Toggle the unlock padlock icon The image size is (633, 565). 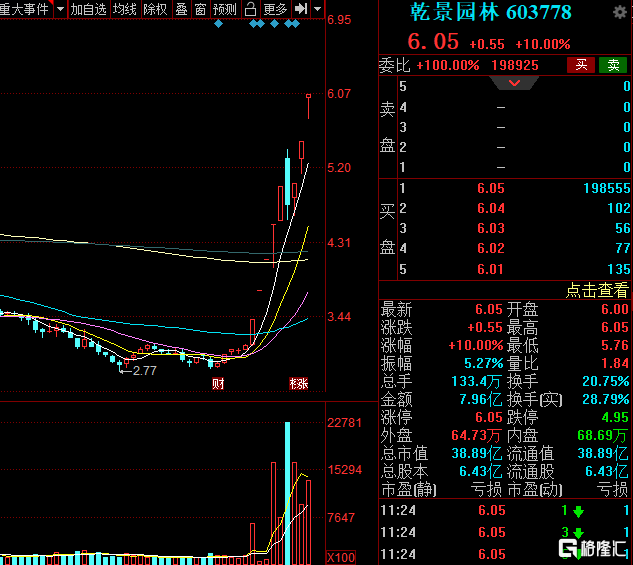pyautogui.click(x=250, y=9)
